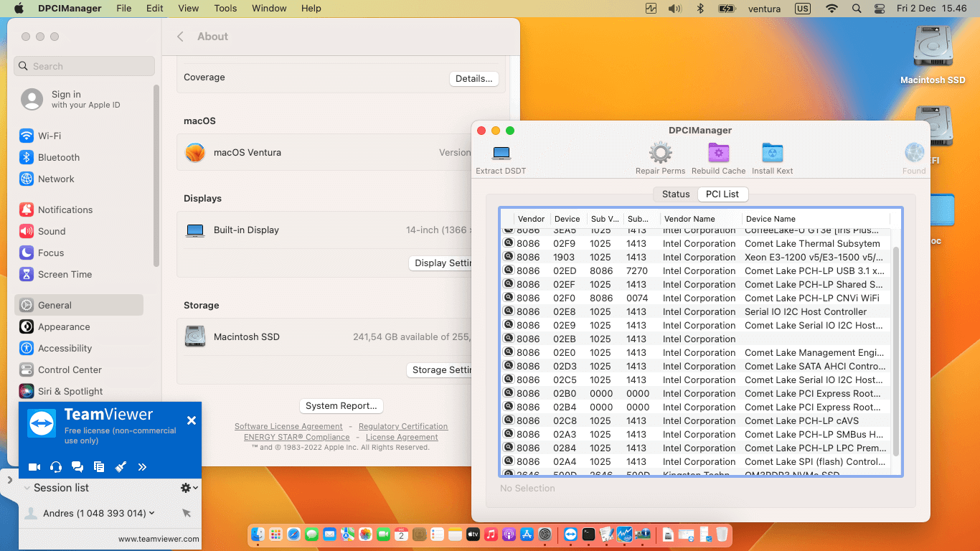Screen dimensions: 980x551
Task: Start a video call in TeamViewer panel
Action: (x=34, y=467)
